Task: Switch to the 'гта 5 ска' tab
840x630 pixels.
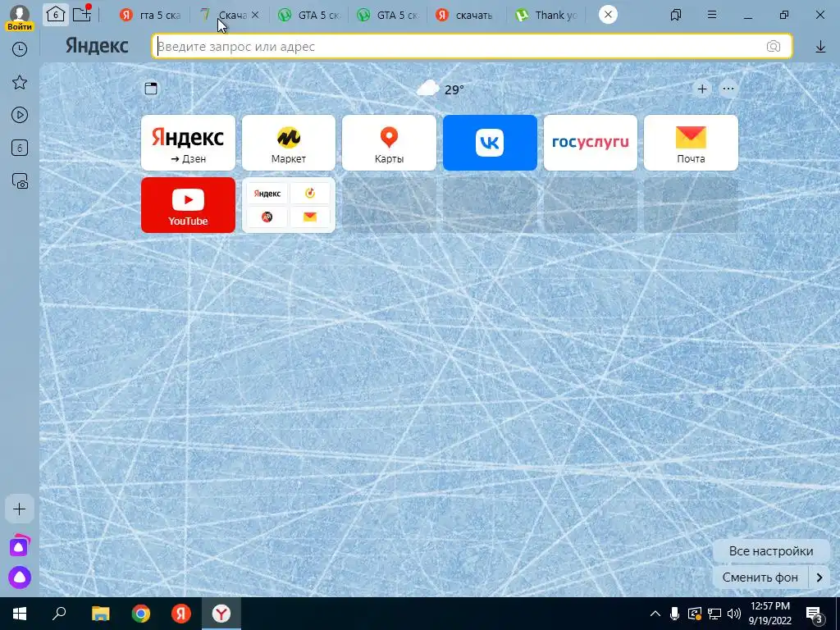Action: point(151,15)
